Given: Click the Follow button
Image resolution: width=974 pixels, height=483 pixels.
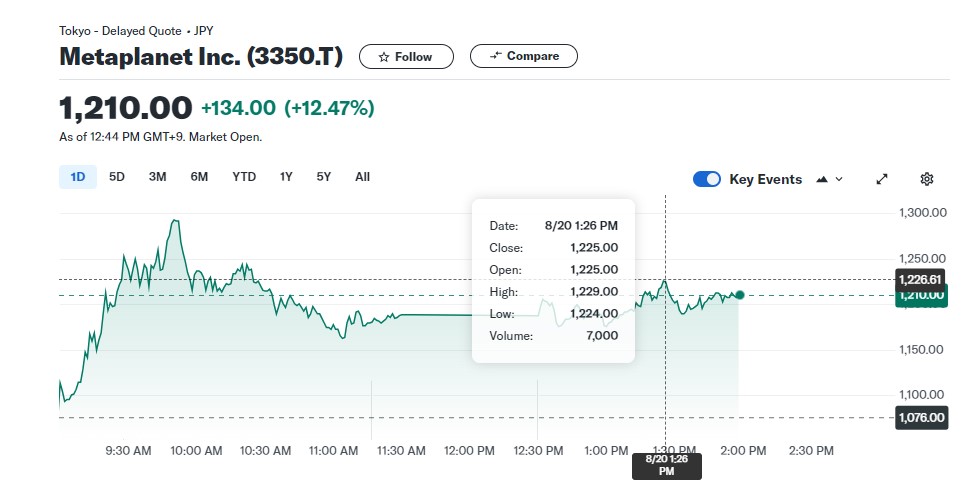Looking at the screenshot, I should pos(406,57).
